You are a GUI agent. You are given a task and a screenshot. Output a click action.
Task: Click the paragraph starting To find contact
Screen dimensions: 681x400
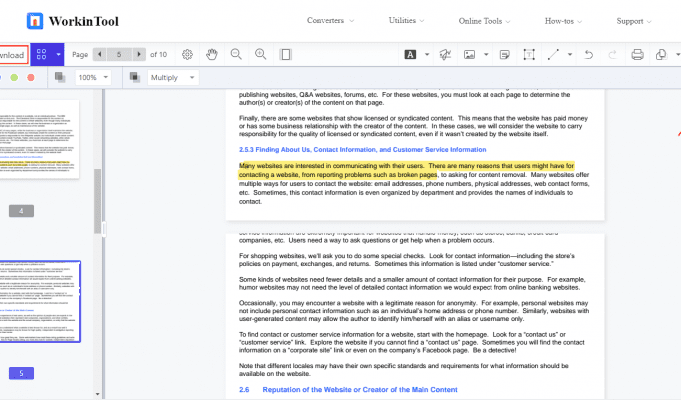pos(412,342)
